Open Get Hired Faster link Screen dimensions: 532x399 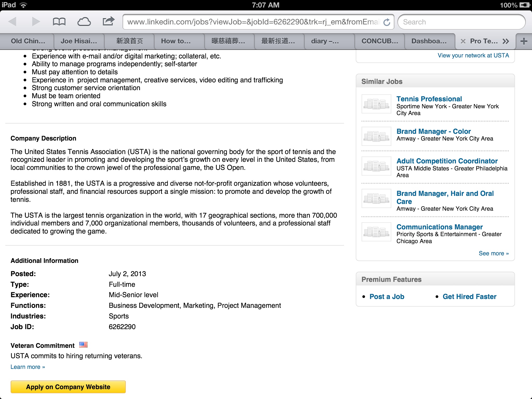(x=469, y=297)
